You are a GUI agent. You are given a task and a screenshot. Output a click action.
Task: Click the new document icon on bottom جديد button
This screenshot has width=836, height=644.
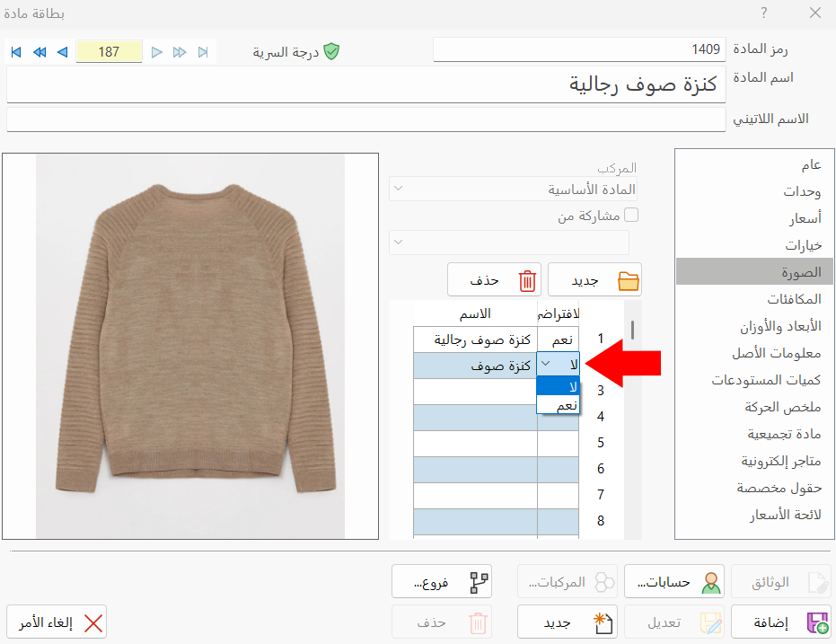pyautogui.click(x=603, y=622)
